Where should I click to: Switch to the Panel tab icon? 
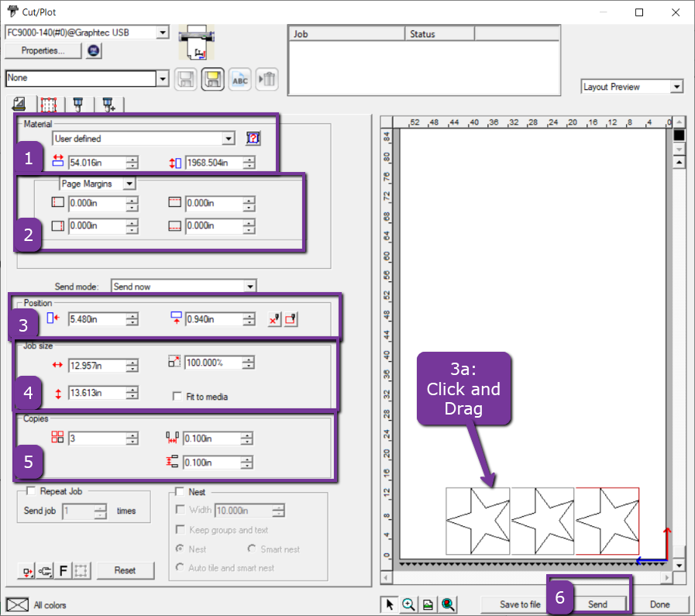tap(49, 105)
